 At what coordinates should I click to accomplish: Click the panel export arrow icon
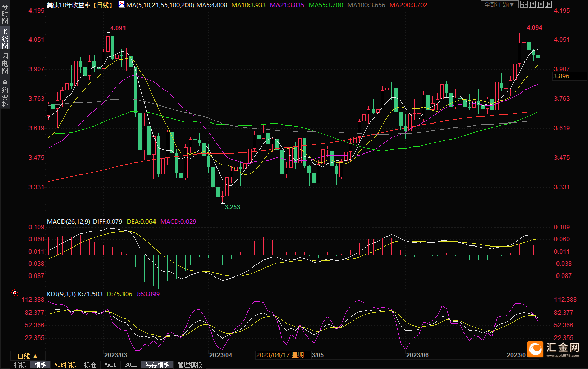point(548,4)
